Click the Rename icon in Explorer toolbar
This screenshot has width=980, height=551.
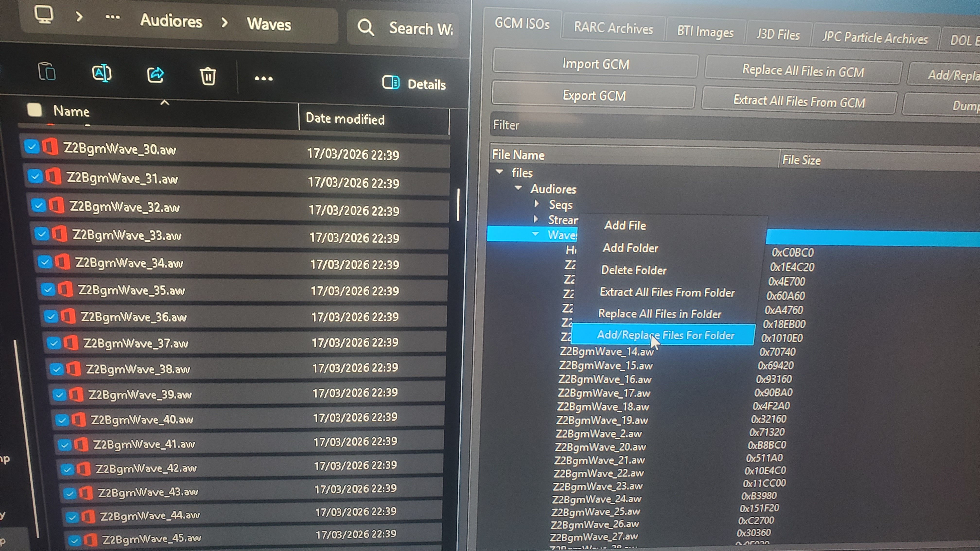102,73
